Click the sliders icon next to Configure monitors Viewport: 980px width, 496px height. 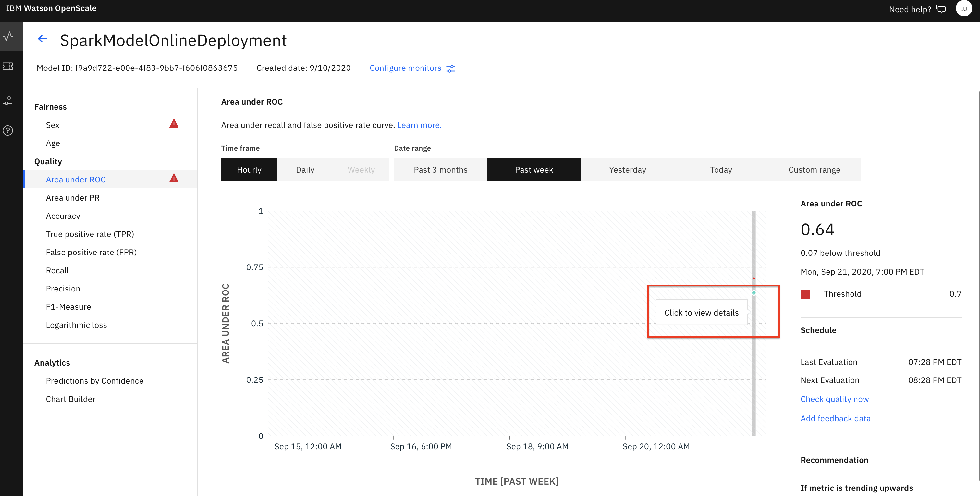click(x=450, y=68)
